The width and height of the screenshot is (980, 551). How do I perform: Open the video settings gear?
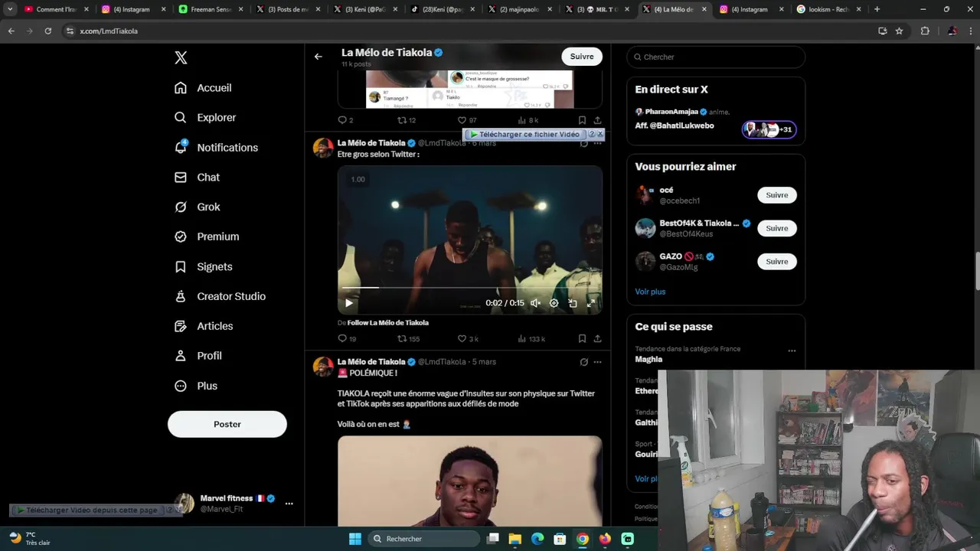click(x=554, y=303)
